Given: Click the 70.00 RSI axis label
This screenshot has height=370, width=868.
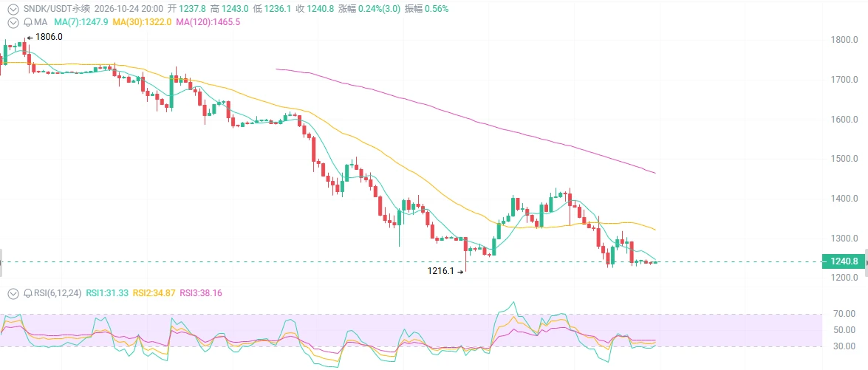Looking at the screenshot, I should coord(845,314).
